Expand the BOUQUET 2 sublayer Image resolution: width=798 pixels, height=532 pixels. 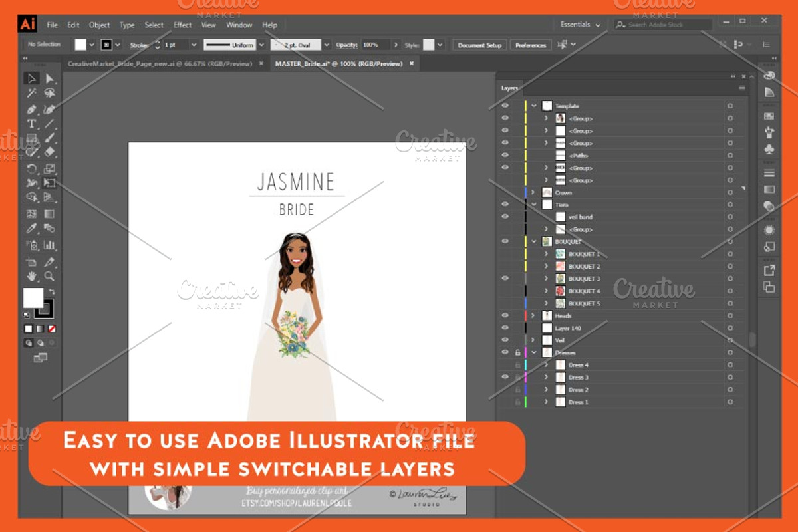546,266
